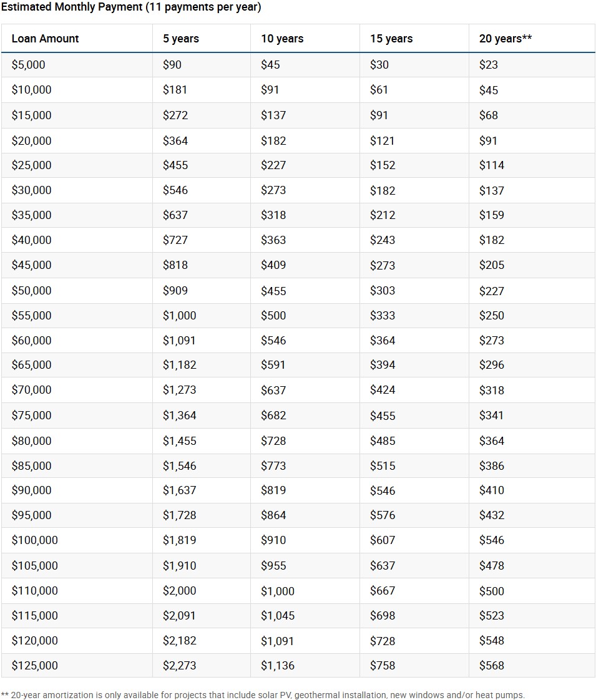Click the $2,000 payment for $110,000 loan
Viewport: 596px width, 700px height.
pyautogui.click(x=180, y=591)
